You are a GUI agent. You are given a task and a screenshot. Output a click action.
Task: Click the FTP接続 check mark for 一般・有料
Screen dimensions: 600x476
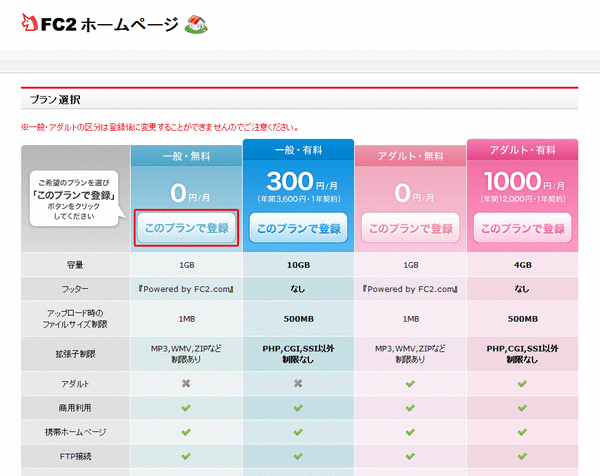pos(298,456)
